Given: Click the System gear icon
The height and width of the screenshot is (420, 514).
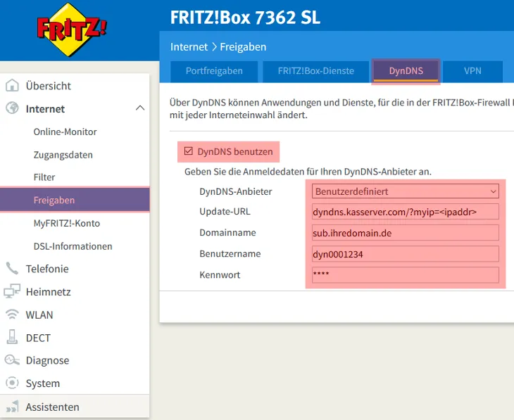Looking at the screenshot, I should tap(12, 383).
